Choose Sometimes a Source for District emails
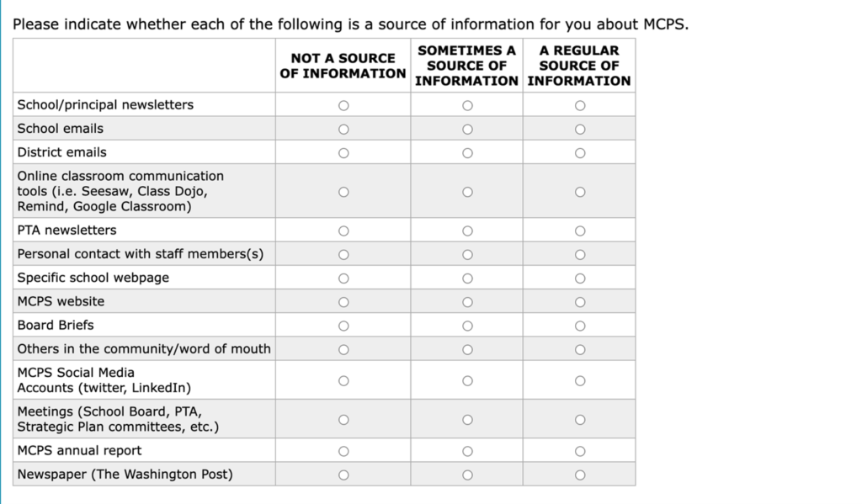This screenshot has height=504, width=862. [x=467, y=153]
